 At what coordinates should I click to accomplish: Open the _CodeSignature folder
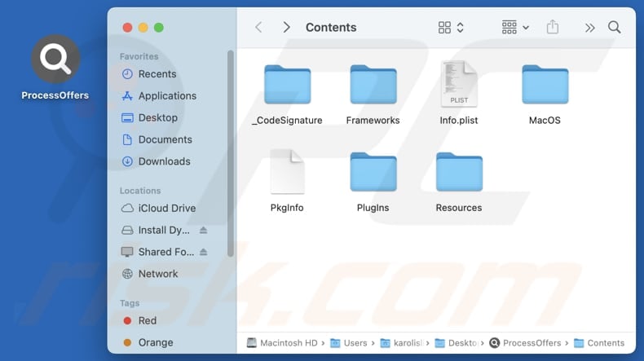point(288,85)
